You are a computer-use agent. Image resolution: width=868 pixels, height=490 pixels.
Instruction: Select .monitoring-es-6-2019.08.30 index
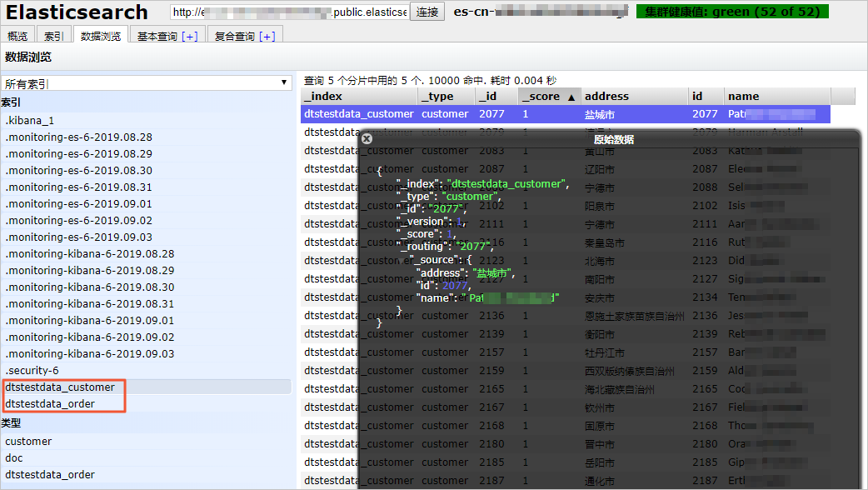point(147,170)
